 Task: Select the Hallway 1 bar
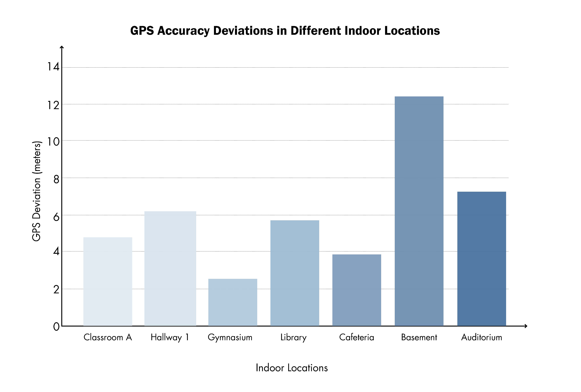170,269
